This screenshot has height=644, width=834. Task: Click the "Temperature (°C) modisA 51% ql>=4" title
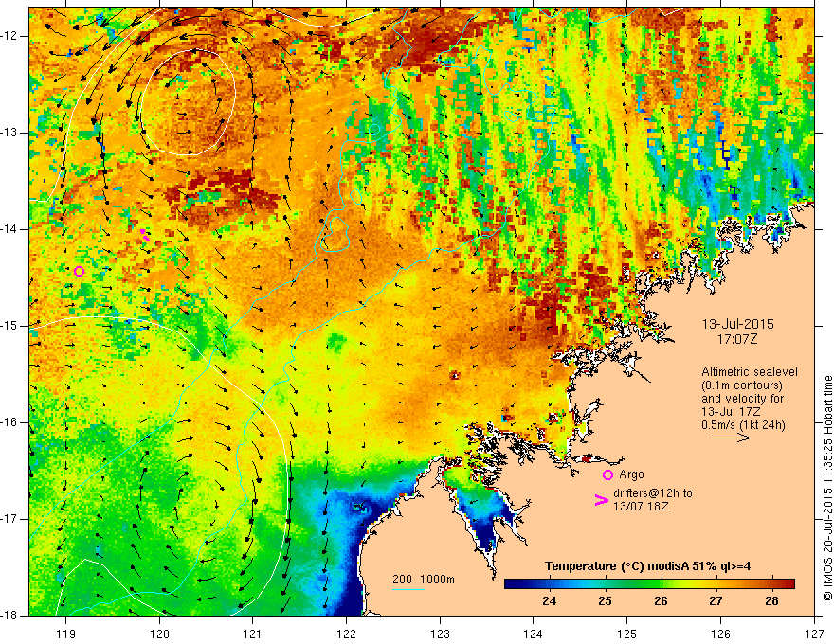(x=648, y=566)
